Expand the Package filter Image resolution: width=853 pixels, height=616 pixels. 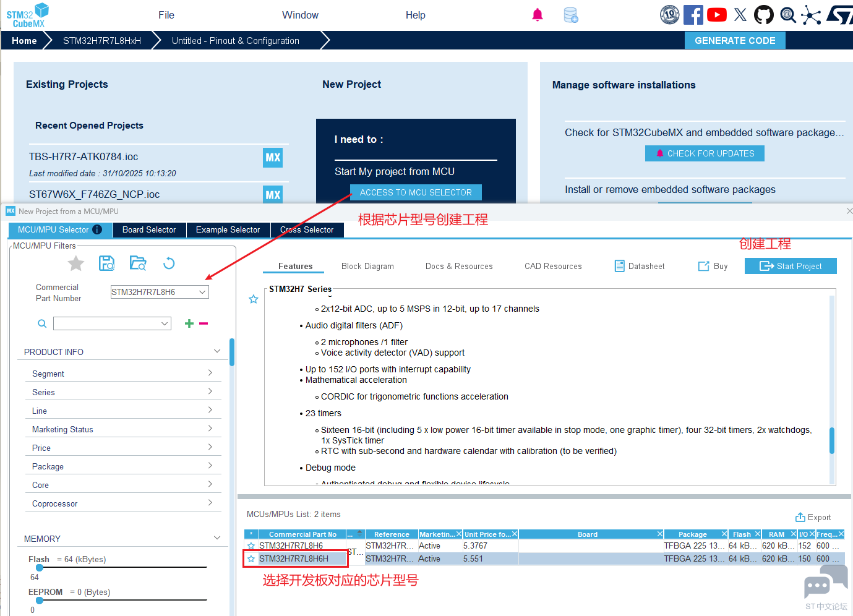pos(210,466)
